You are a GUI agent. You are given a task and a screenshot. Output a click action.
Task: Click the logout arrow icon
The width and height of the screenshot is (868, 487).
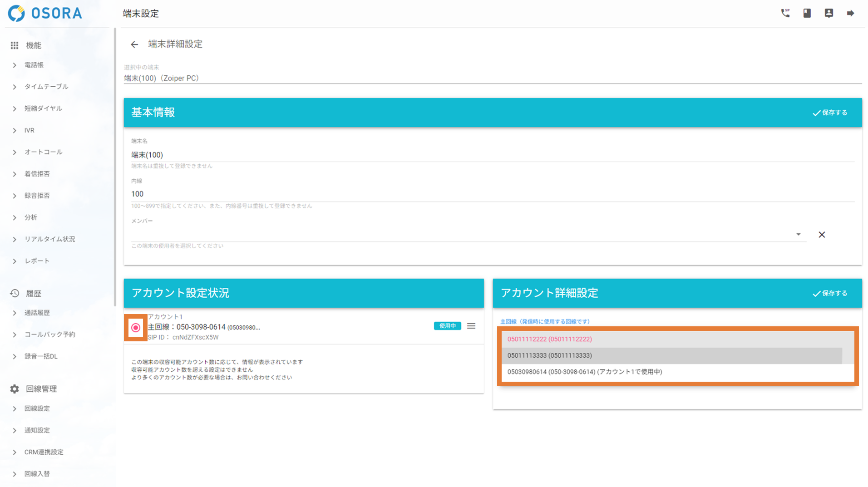tap(850, 13)
